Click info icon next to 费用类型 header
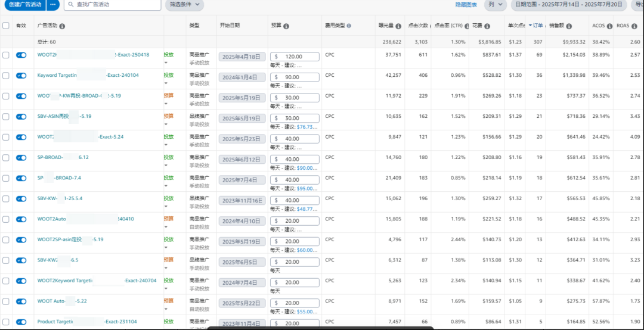Image resolution: width=644 pixels, height=330 pixels. 349,26
